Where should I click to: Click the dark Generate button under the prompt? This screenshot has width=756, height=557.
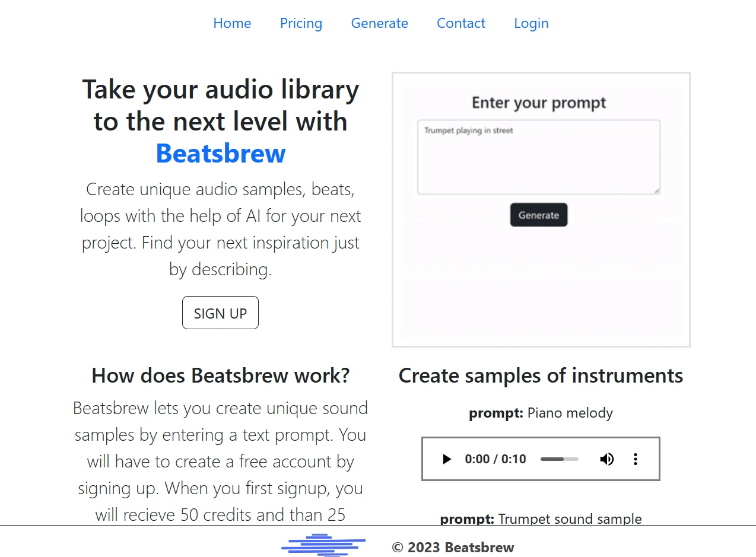tap(538, 215)
